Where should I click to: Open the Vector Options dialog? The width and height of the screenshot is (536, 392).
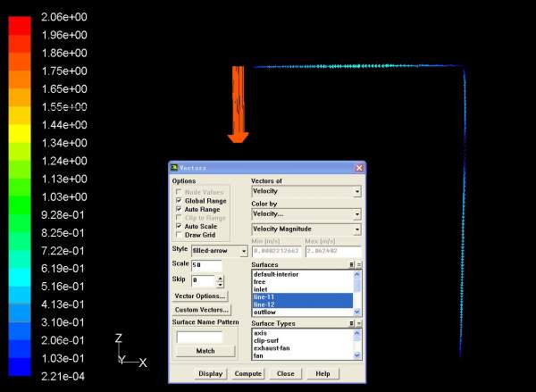pyautogui.click(x=199, y=296)
